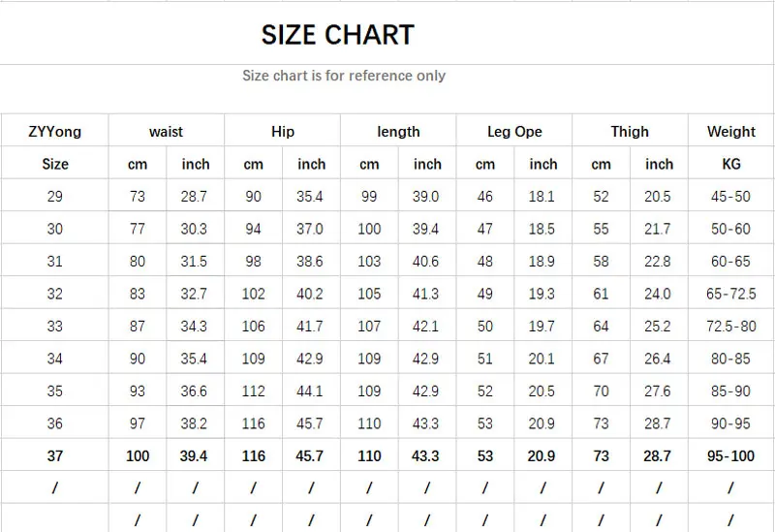775x532 pixels.
Task: Select the size 34 row label
Action: (x=54, y=359)
